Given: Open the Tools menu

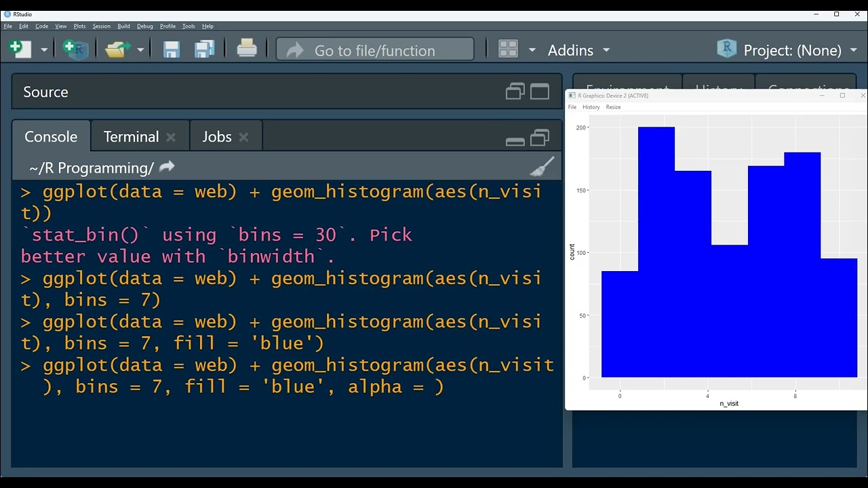Looking at the screenshot, I should 189,26.
